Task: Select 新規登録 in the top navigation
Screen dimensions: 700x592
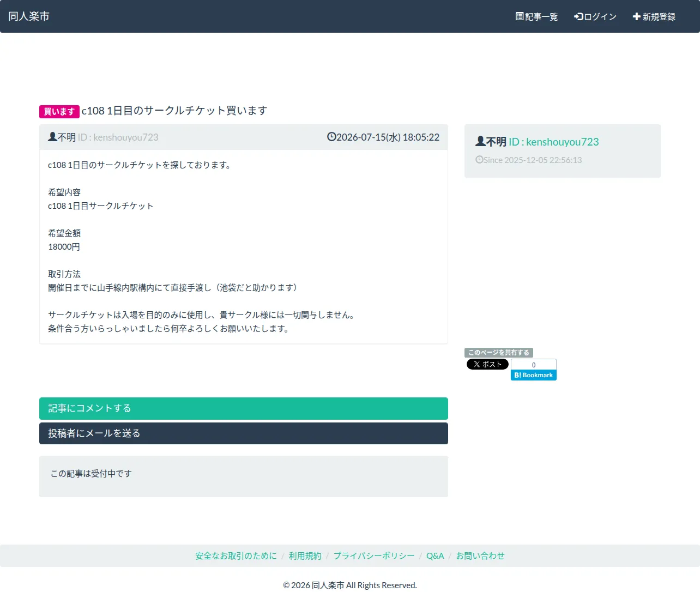Action: tap(654, 16)
